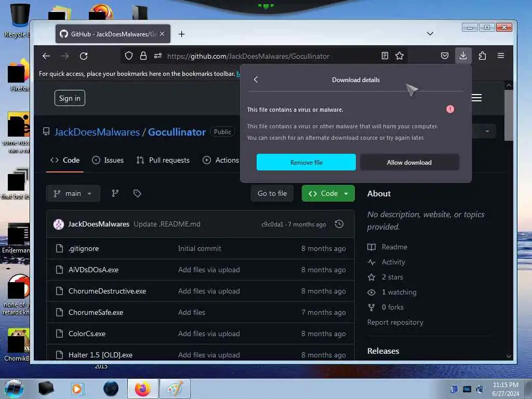Open Paint from the taskbar
The width and height of the screenshot is (532, 399).
click(175, 389)
